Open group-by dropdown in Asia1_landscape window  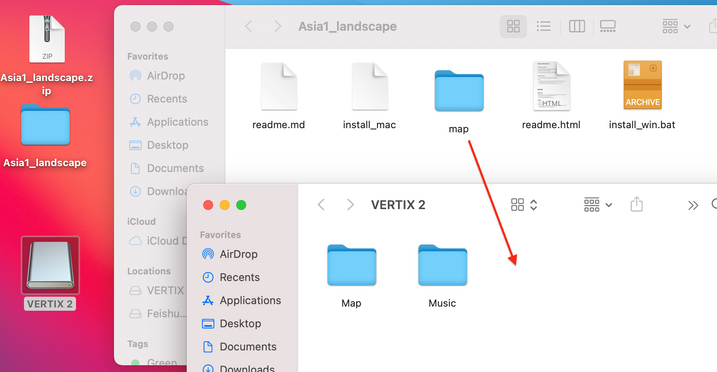(x=676, y=27)
